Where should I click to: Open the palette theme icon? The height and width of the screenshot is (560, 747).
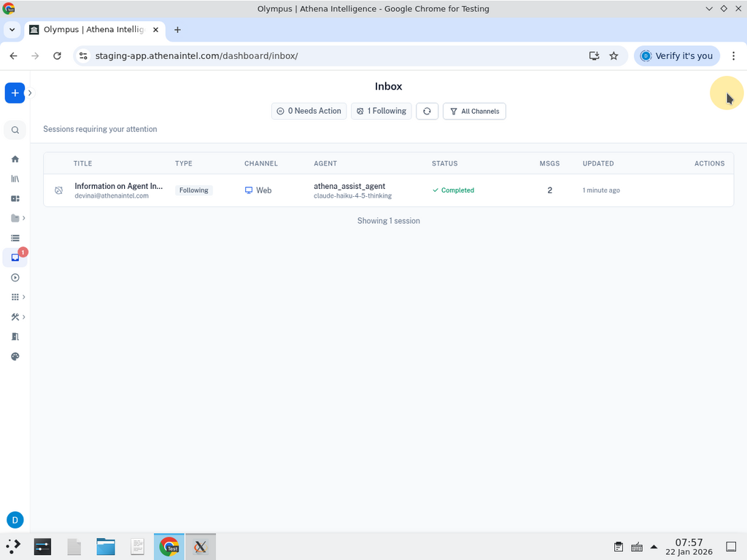pyautogui.click(x=15, y=357)
